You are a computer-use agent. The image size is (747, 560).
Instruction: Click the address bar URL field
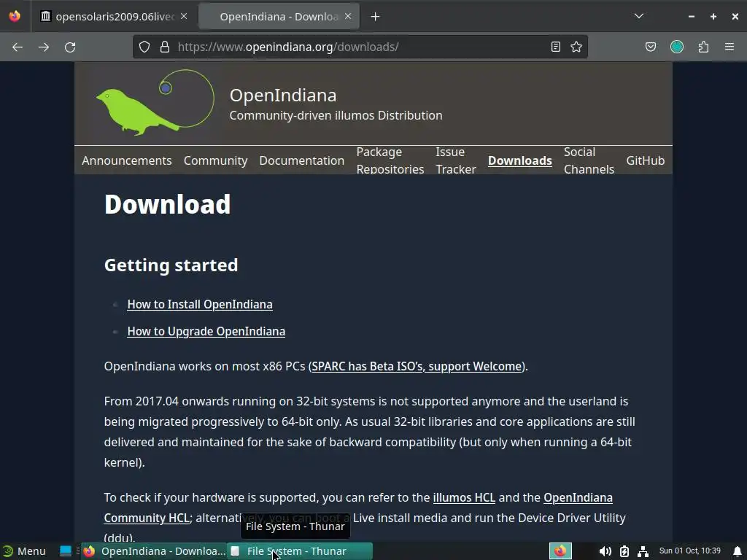[x=360, y=47]
